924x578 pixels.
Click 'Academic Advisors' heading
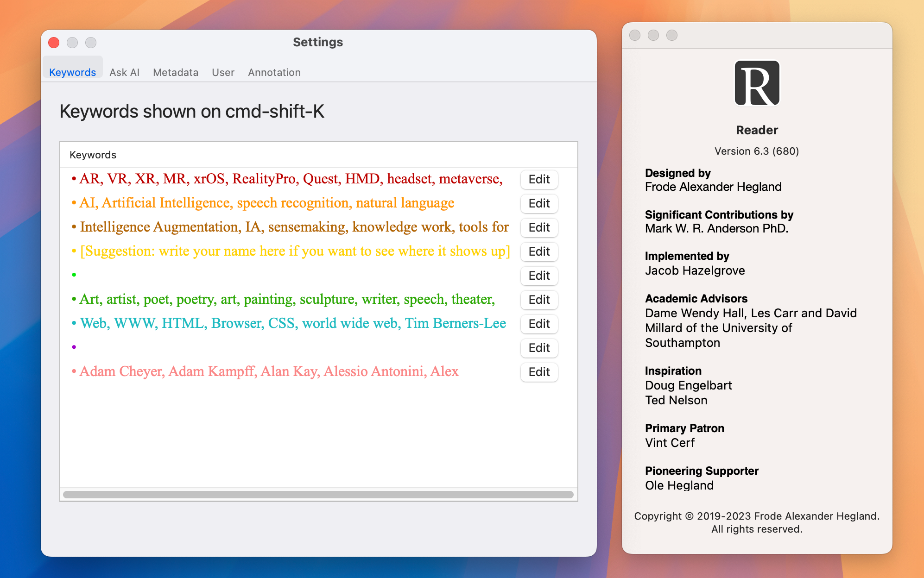click(x=696, y=299)
